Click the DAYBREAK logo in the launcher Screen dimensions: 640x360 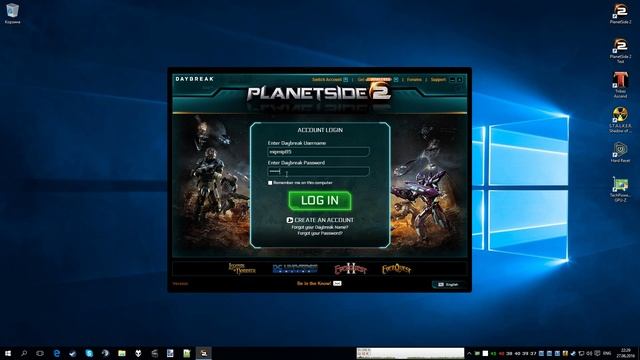[x=195, y=79]
